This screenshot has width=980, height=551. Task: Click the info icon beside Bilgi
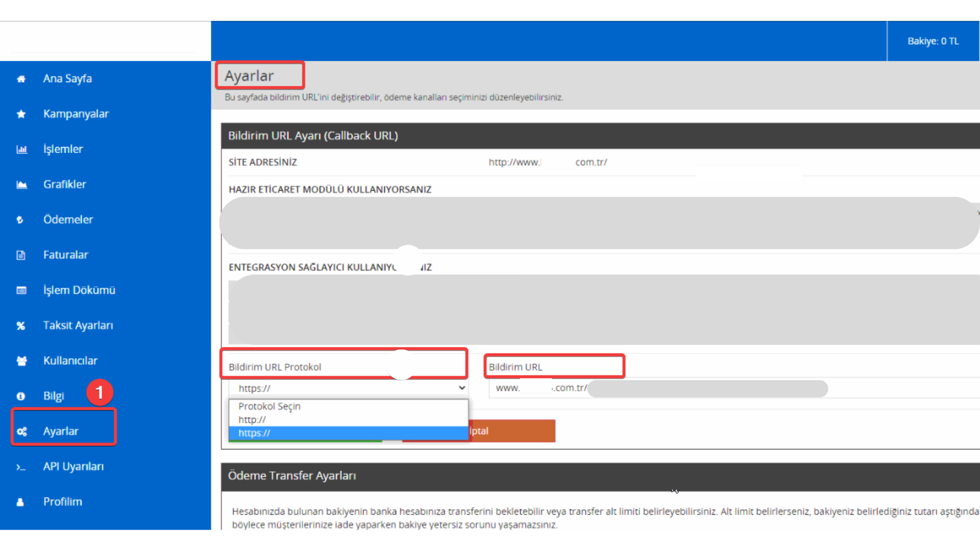pos(21,396)
